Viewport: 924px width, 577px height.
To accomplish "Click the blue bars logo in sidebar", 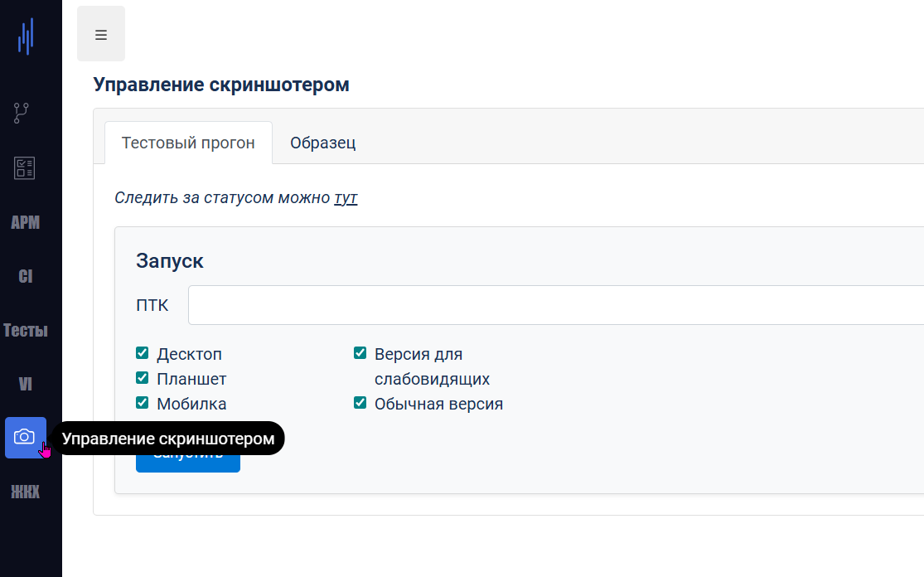I will 26,36.
